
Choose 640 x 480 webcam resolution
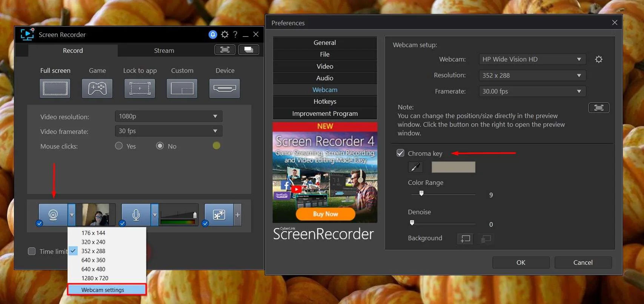[x=107, y=269]
